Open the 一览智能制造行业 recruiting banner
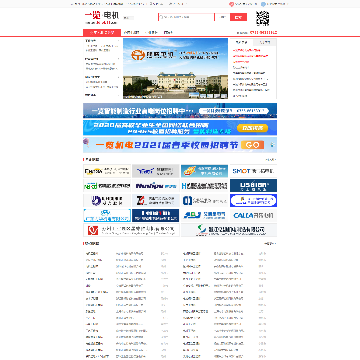This screenshot has width=360, height=360. [x=180, y=111]
